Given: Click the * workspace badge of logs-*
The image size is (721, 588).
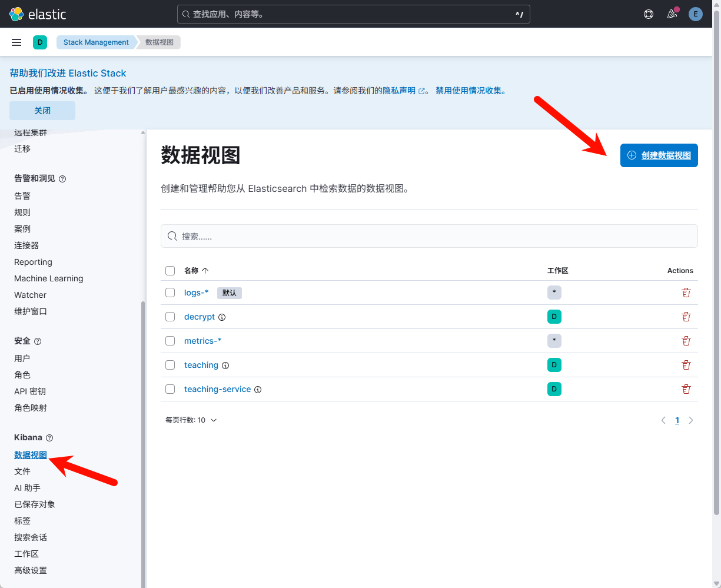Looking at the screenshot, I should [x=554, y=293].
